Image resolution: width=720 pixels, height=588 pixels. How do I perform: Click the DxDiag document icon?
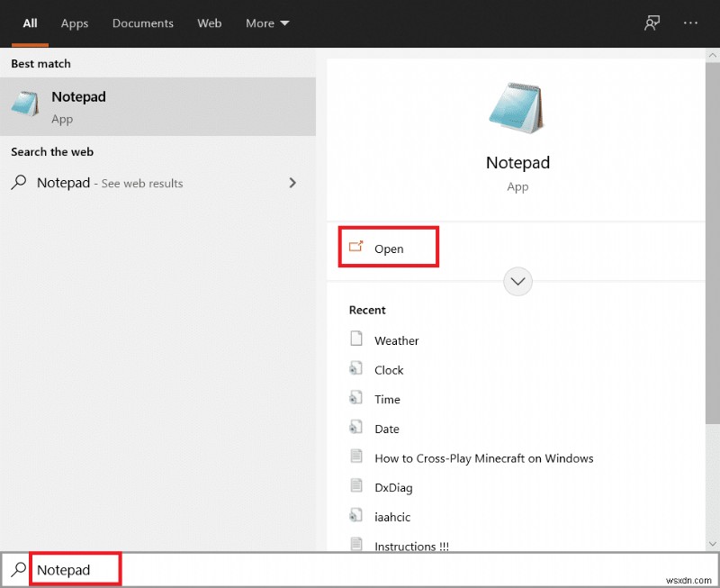coord(358,487)
